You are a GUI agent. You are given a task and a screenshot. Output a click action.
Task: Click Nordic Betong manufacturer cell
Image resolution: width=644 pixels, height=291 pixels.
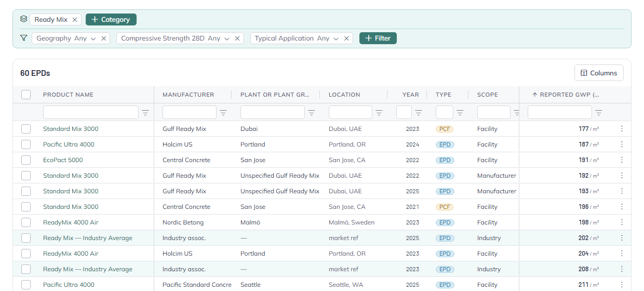[183, 222]
